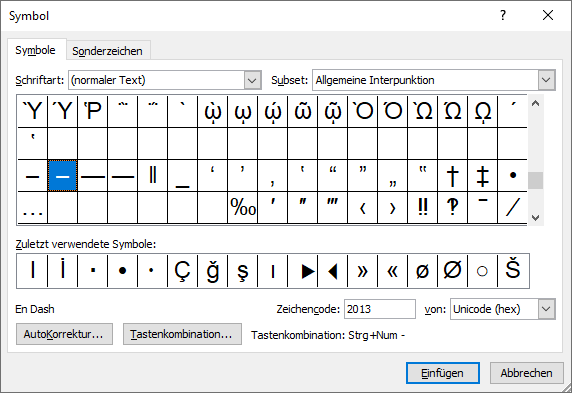Click the Zeichencode input field
Viewport: 572px width, 393px height.
tap(379, 309)
